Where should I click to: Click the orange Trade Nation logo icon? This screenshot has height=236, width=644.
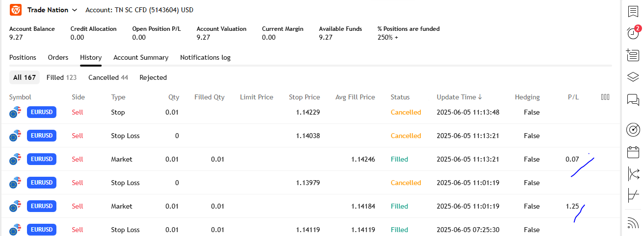click(16, 10)
